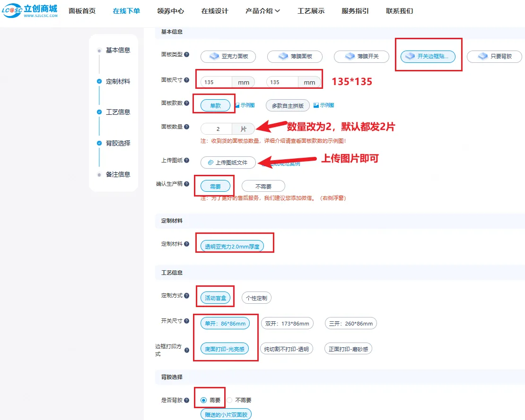525x420 pixels.
Task: Click help icon beside 定制材料
Action: click(187, 244)
